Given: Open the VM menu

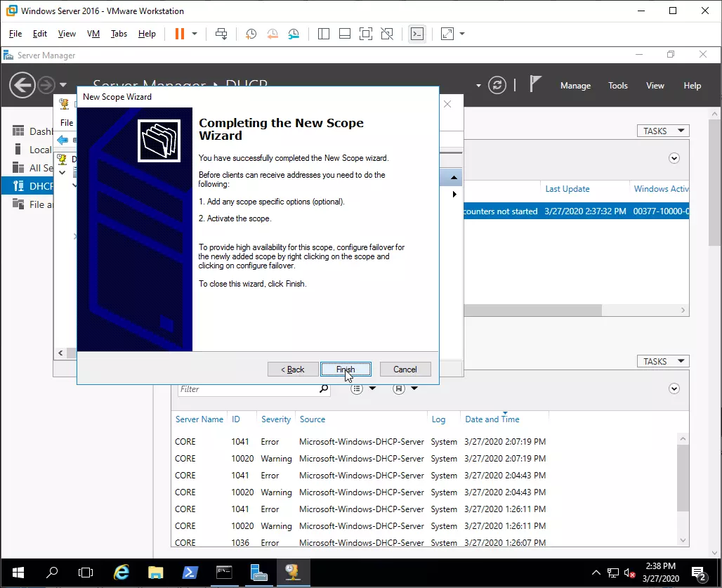Looking at the screenshot, I should pos(93,34).
